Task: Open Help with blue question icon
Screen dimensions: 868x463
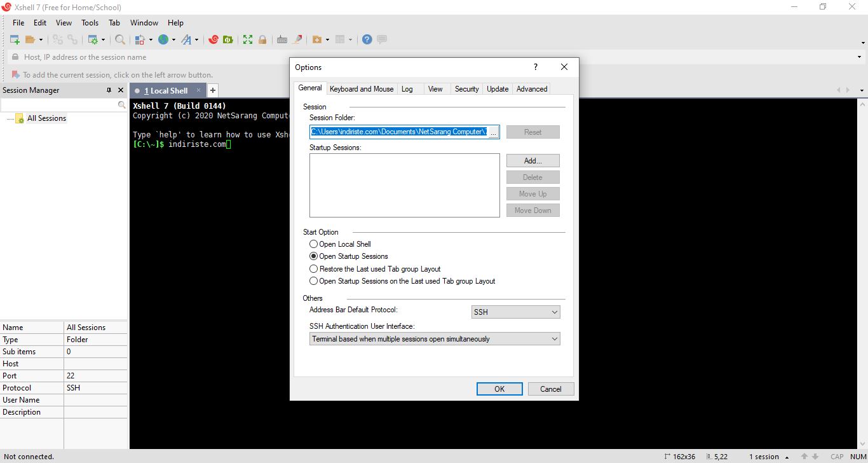Action: coord(367,39)
